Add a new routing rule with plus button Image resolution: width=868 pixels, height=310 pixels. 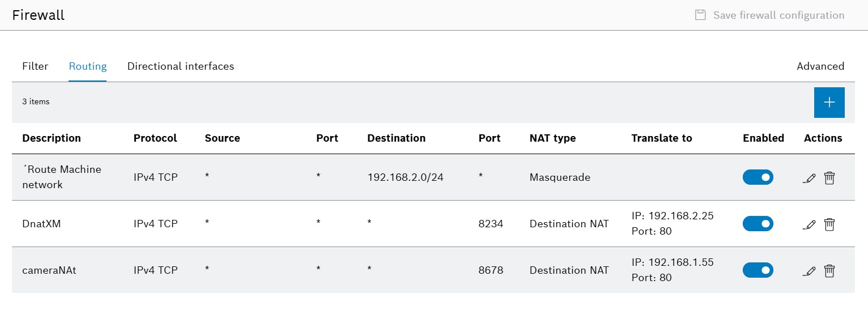pyautogui.click(x=829, y=103)
